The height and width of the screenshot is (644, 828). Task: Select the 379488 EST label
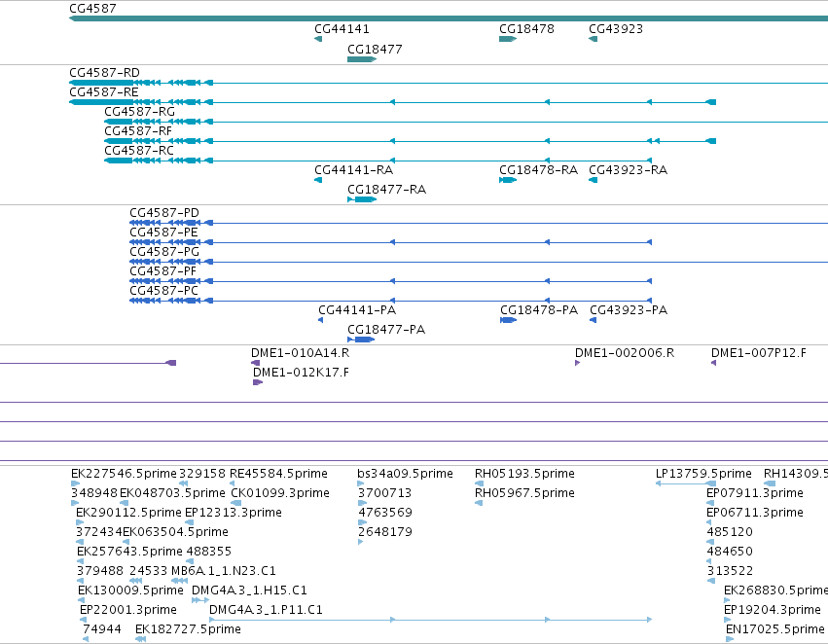(100, 571)
